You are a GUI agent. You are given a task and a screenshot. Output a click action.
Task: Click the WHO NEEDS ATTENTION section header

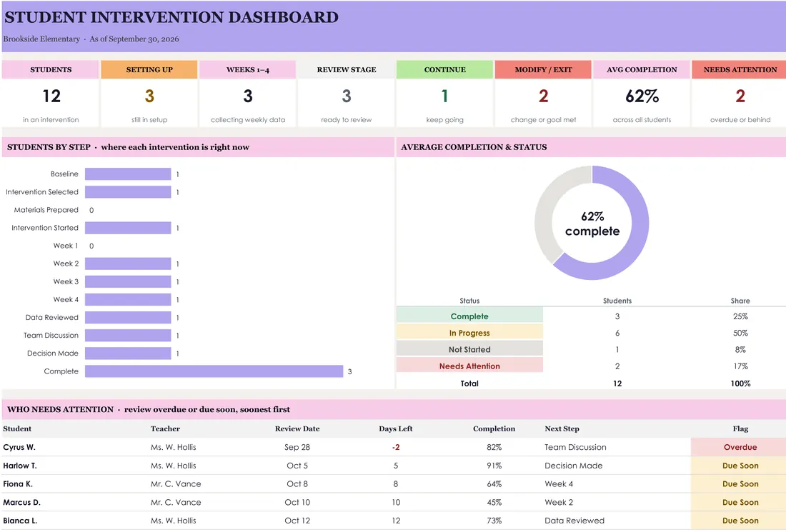[394, 409]
